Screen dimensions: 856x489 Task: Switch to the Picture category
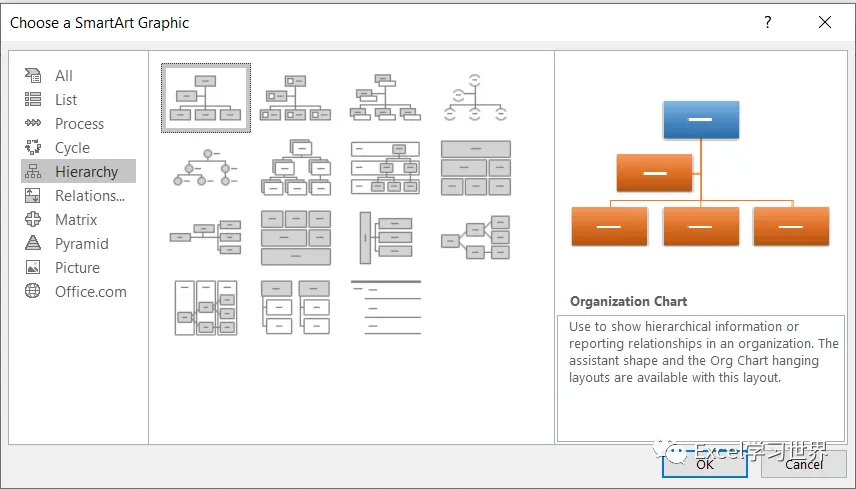pyautogui.click(x=78, y=267)
